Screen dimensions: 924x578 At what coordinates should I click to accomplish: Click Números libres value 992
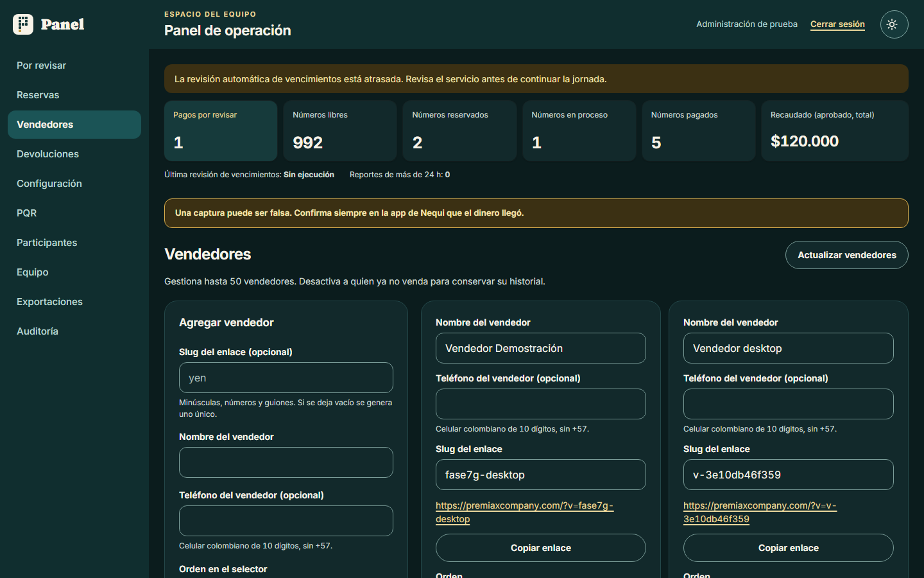[x=308, y=143]
